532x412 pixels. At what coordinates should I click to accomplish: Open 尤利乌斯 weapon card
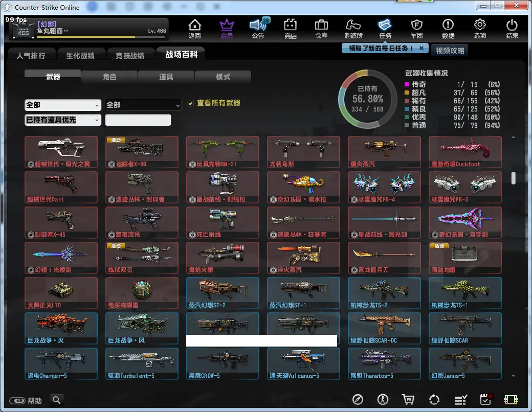coord(303,152)
